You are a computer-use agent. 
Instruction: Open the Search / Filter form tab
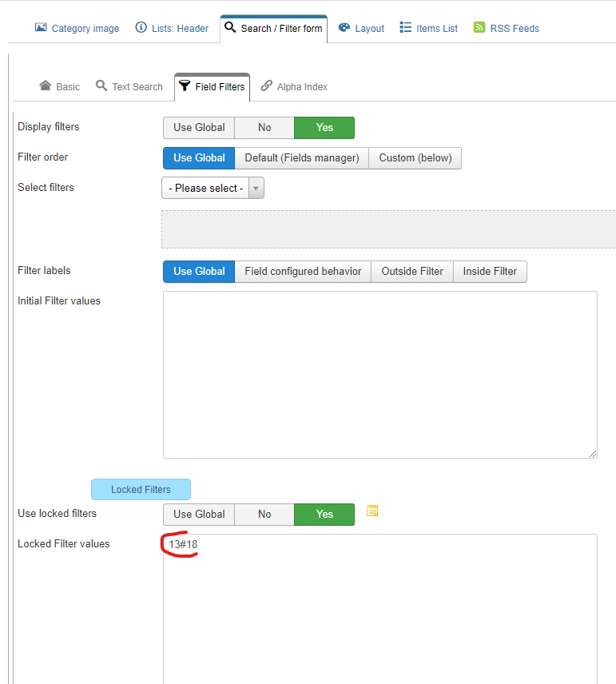273,29
